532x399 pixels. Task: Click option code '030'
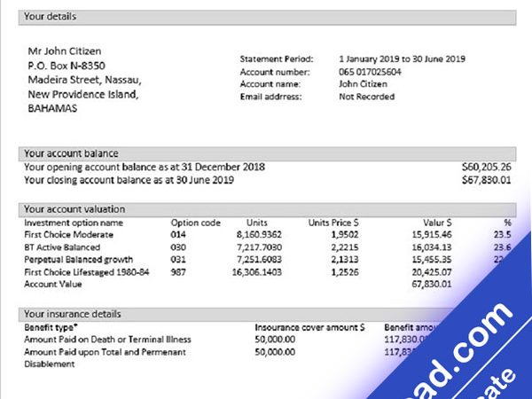click(178, 247)
